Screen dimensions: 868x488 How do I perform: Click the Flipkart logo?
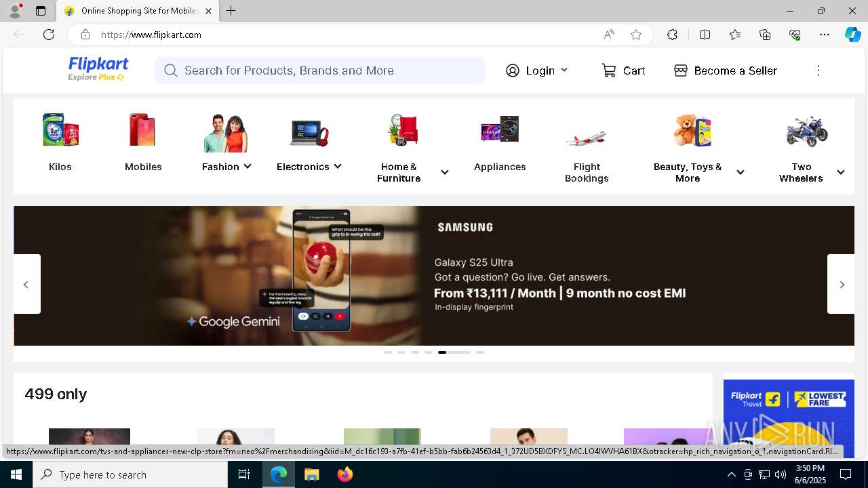click(98, 68)
